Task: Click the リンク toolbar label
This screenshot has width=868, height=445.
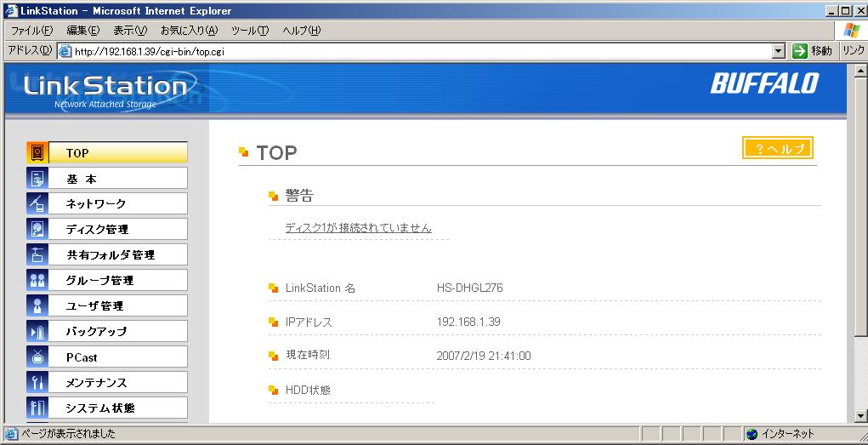Action: (x=853, y=51)
